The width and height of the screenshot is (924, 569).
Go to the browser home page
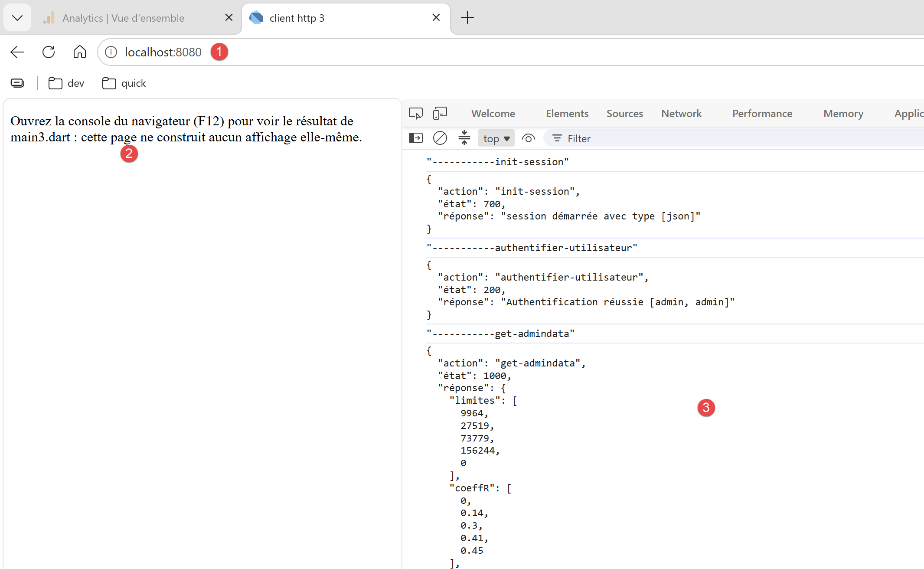point(80,52)
